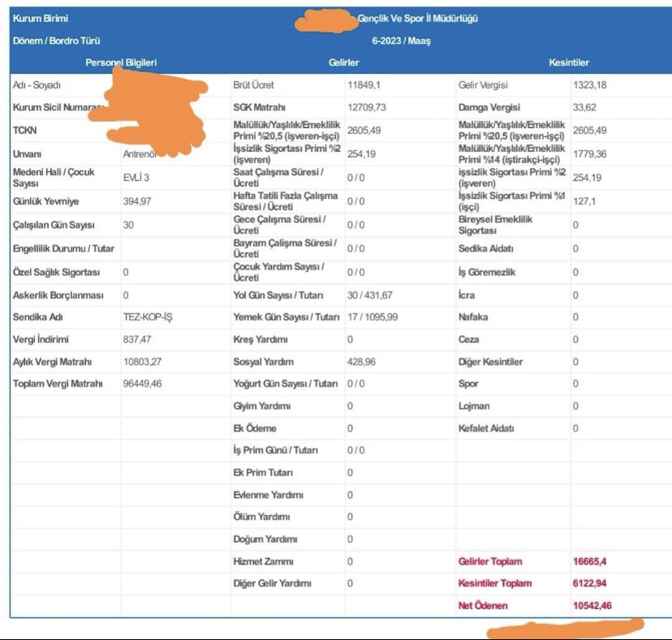Click the Gelir Vergisi amount 1323,18
The height and width of the screenshot is (640, 672).
[590, 85]
